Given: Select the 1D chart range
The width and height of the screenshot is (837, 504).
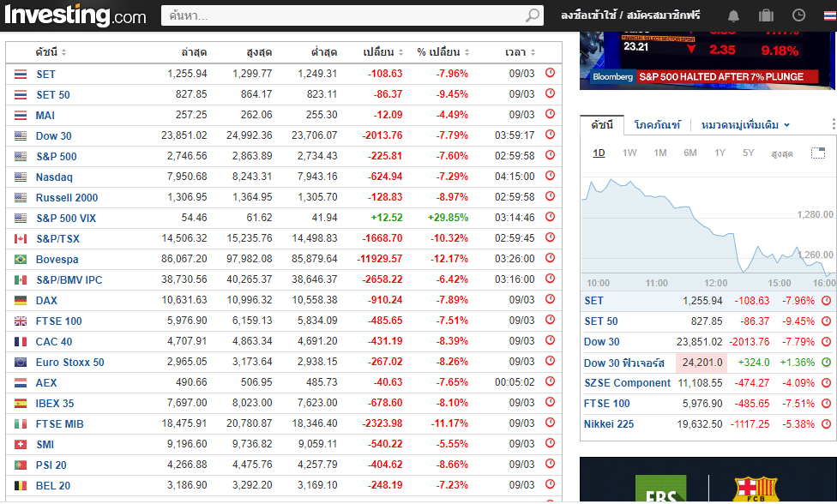Looking at the screenshot, I should tap(599, 153).
